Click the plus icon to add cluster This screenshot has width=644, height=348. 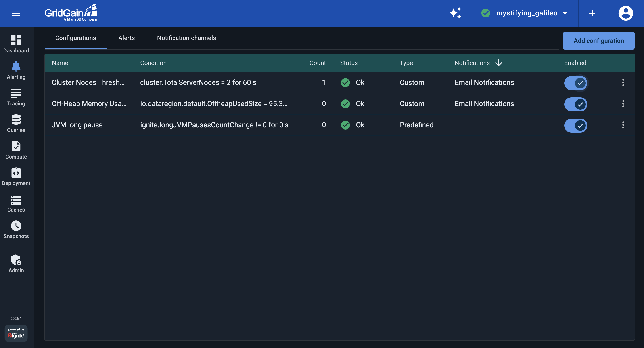(592, 13)
